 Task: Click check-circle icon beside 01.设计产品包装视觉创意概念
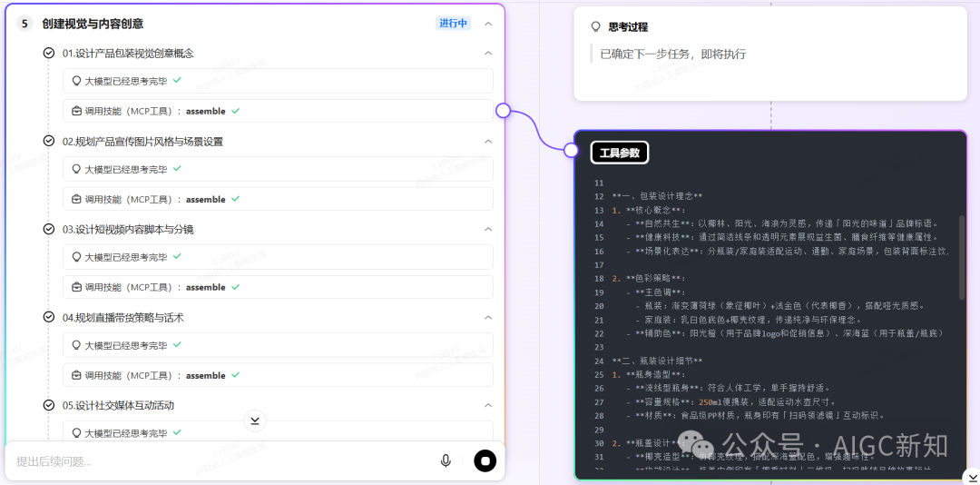tap(49, 54)
